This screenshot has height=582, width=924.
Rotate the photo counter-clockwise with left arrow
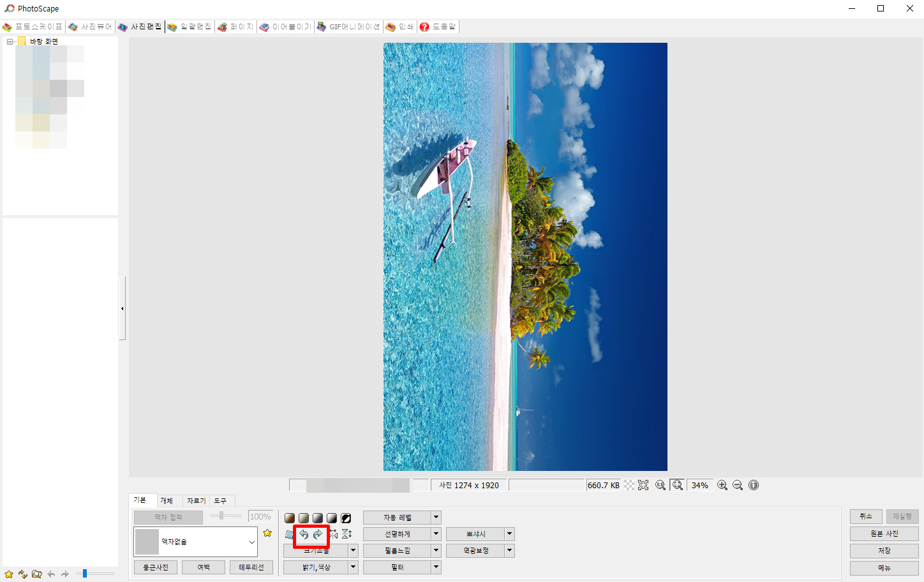point(304,535)
